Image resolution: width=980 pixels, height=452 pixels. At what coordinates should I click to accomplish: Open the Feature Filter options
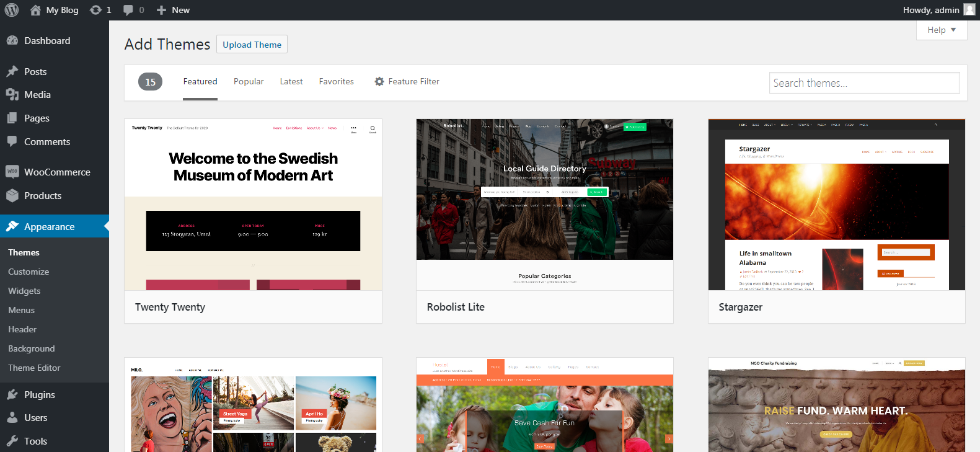click(407, 81)
